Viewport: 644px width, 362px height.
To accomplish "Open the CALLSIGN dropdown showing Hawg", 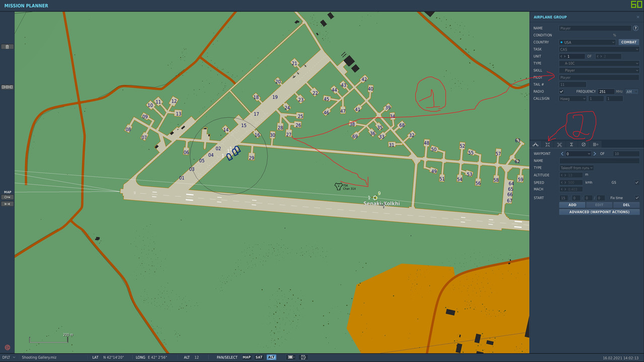I will pos(573,99).
